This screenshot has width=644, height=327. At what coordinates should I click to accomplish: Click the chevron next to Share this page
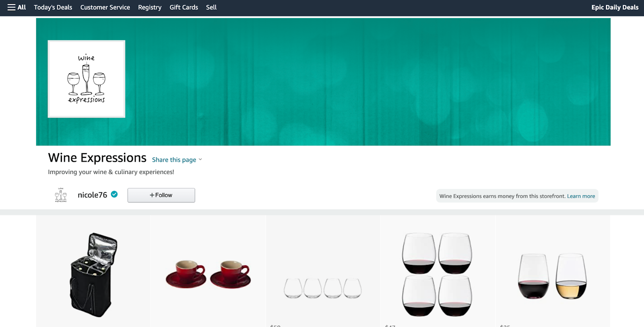tap(200, 160)
